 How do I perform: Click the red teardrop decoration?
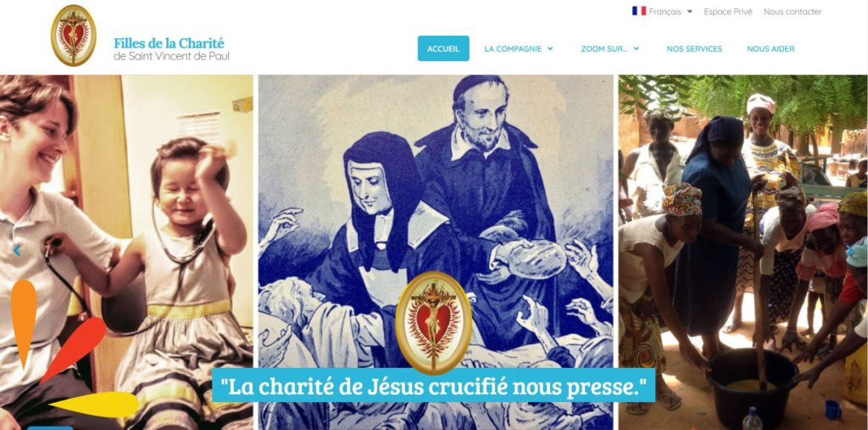pos(74,349)
